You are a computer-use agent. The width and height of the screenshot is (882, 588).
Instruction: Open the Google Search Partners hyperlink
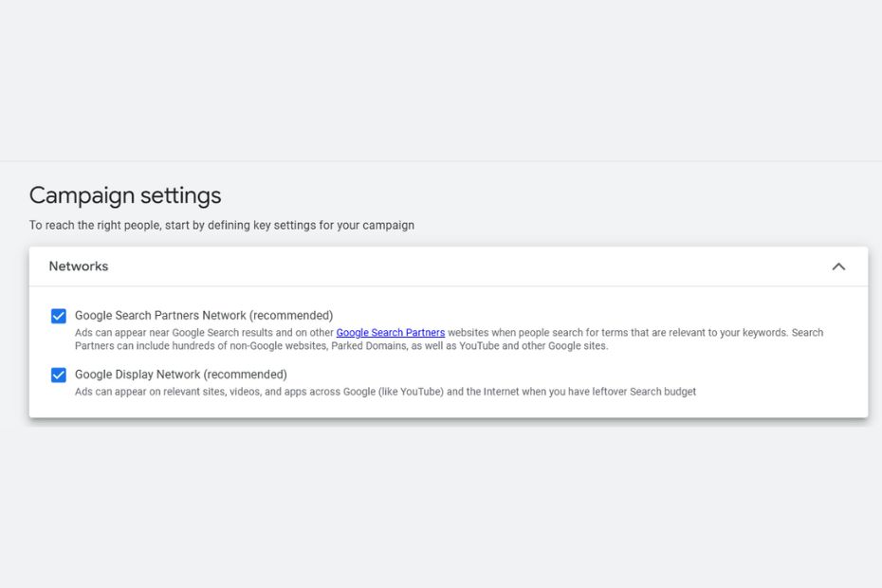390,333
